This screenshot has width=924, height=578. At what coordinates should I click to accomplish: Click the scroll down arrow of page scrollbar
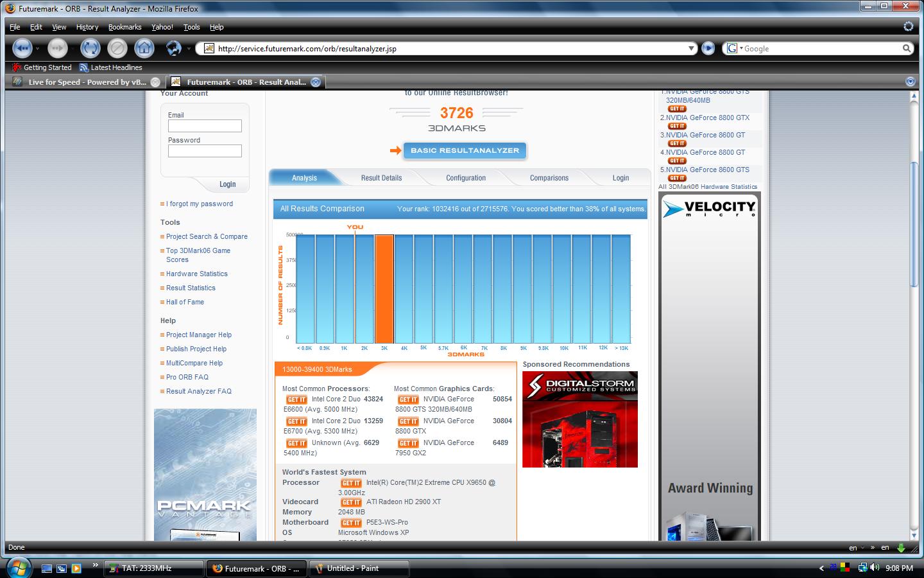coord(914,536)
